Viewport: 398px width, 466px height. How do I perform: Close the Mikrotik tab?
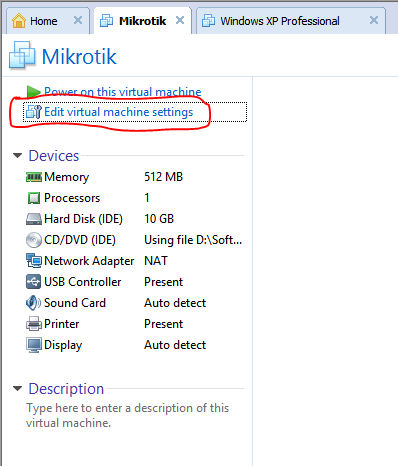[180, 21]
